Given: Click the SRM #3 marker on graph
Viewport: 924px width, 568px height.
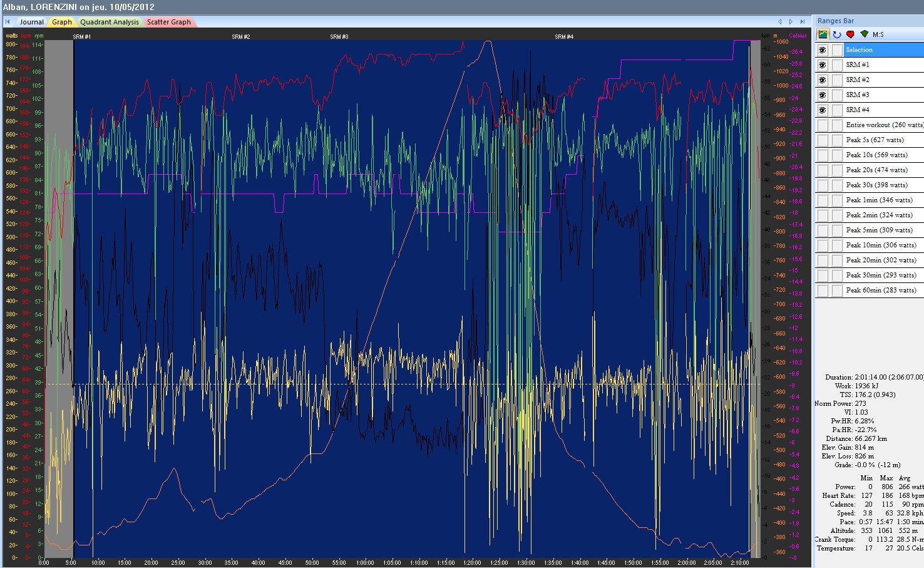Looking at the screenshot, I should pyautogui.click(x=339, y=37).
